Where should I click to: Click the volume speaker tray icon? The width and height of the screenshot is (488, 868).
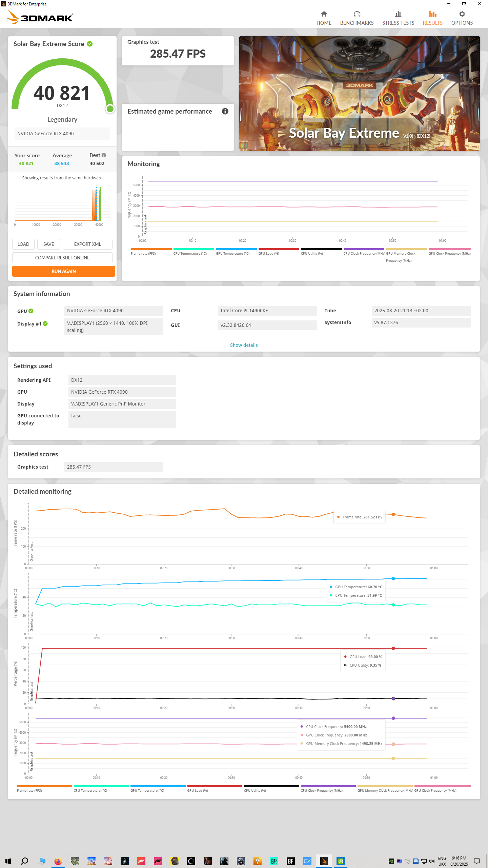(431, 861)
